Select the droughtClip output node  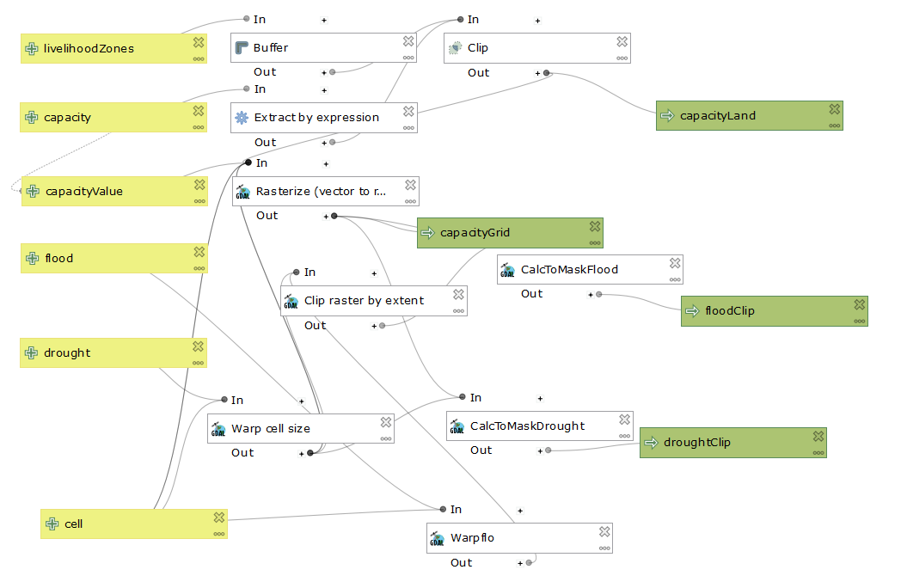(731, 443)
